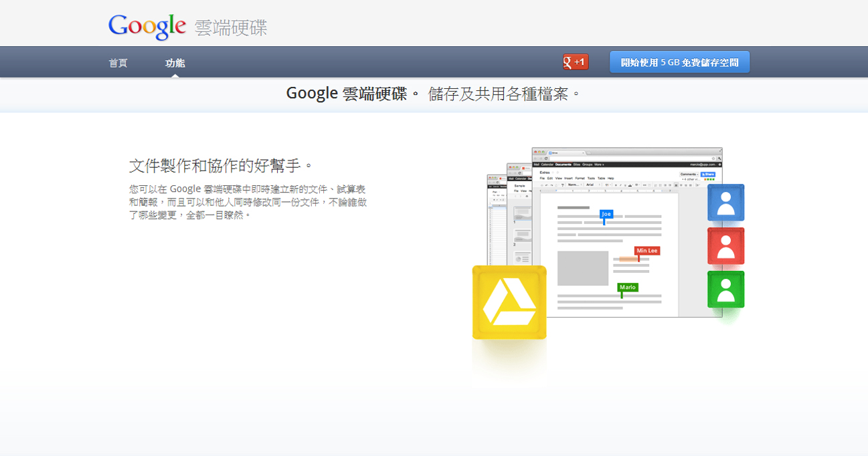The width and height of the screenshot is (868, 456).
Task: Click the Min Lee collaborator cursor tag
Action: pos(647,251)
